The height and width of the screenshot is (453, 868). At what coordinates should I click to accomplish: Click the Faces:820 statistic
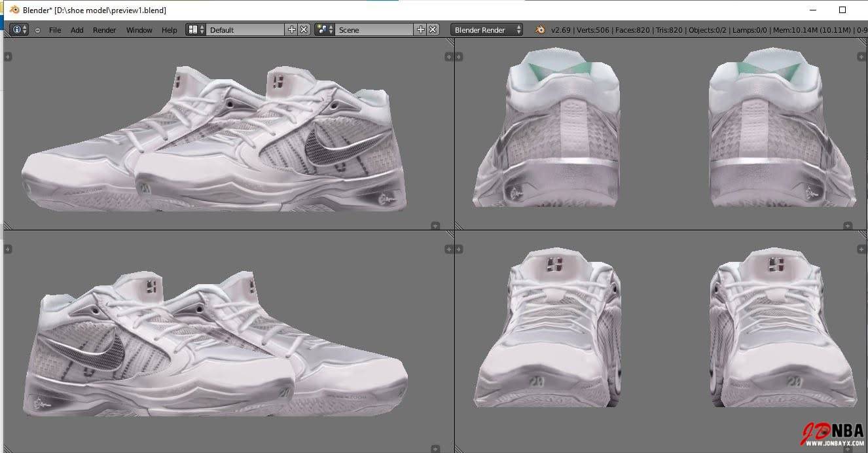632,30
